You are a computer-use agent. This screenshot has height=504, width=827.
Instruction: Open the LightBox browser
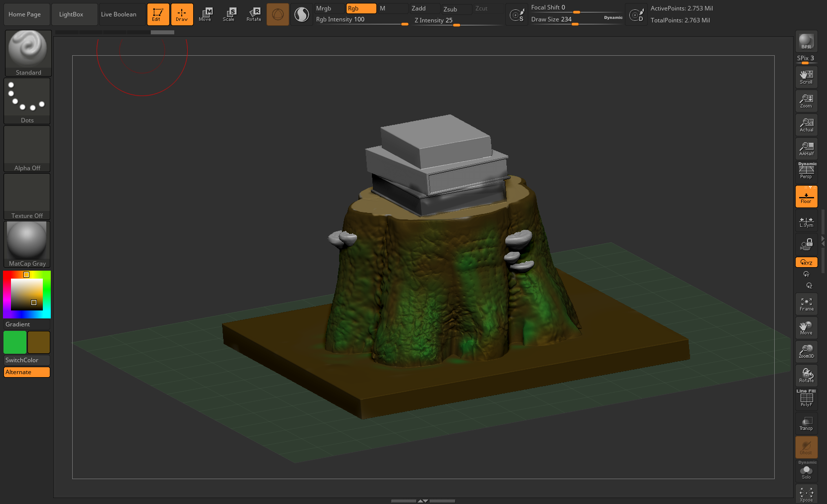(71, 14)
